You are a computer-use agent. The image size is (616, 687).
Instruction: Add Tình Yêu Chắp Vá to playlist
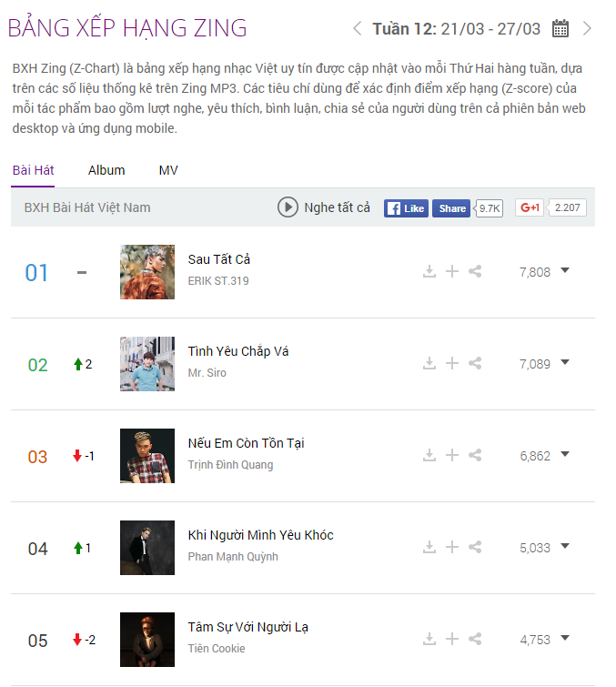click(452, 363)
